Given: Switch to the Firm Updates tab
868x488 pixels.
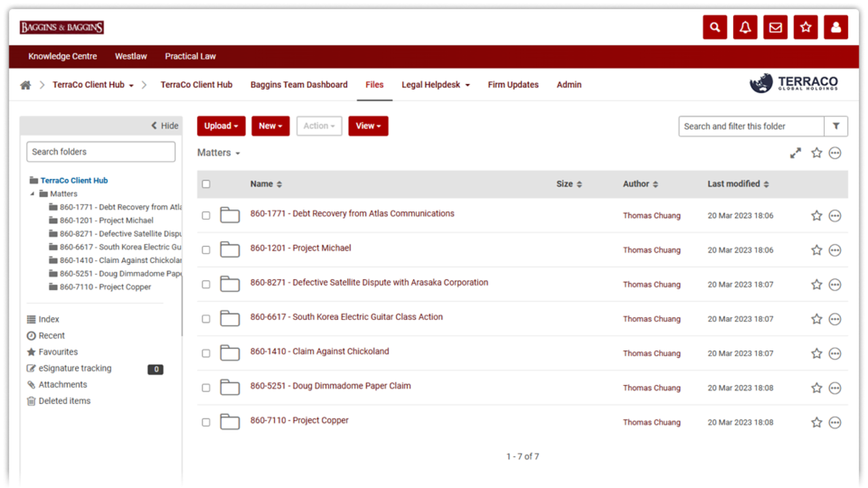Looking at the screenshot, I should 513,85.
